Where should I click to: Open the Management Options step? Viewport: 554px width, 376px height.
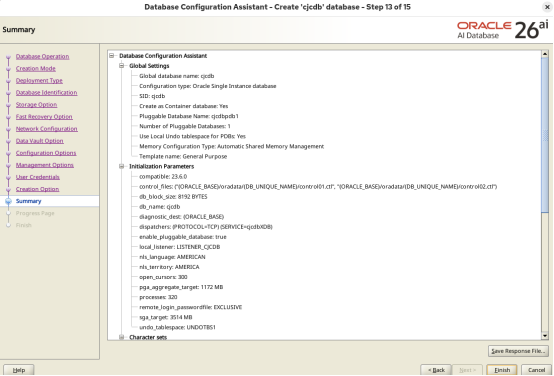coord(45,165)
